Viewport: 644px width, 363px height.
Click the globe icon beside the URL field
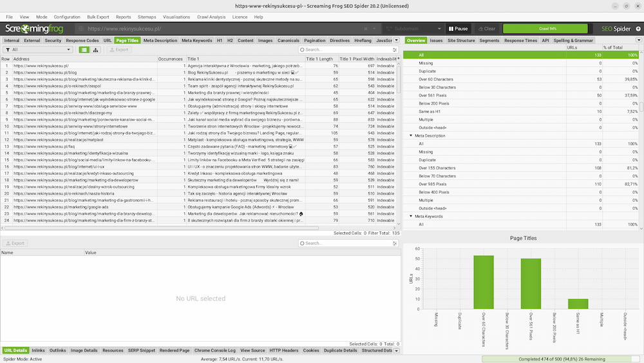tap(81, 29)
